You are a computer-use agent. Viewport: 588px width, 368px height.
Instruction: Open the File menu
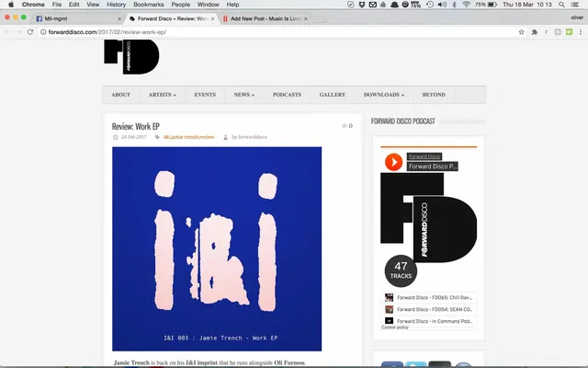tap(57, 5)
